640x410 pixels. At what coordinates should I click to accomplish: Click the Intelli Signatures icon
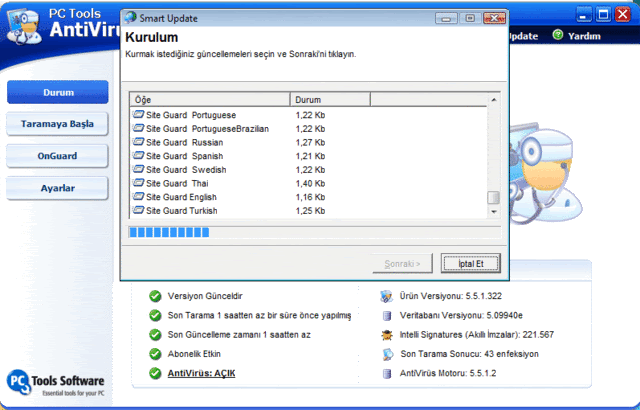click(387, 335)
